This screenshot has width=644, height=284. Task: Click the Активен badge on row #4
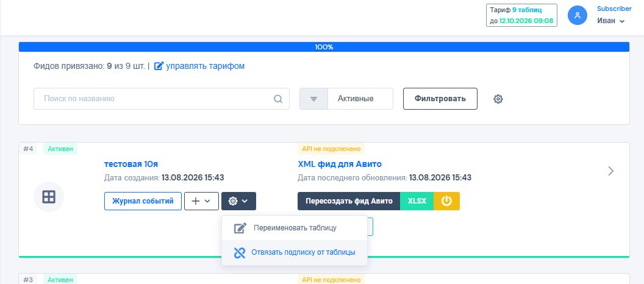point(60,149)
